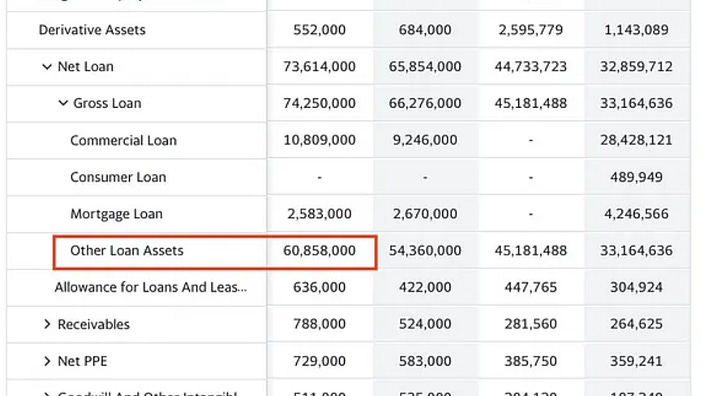
Task: Click Commercial Loan value 10,809,000
Action: click(x=319, y=140)
